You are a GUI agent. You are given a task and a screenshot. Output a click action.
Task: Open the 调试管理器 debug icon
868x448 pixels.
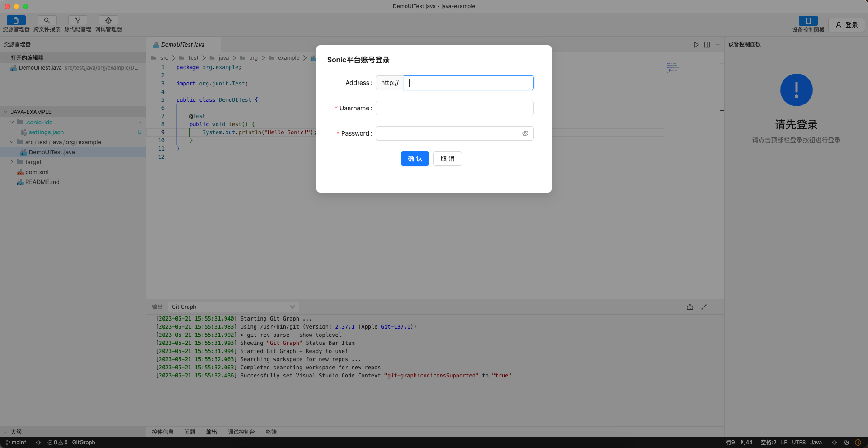[x=108, y=20]
